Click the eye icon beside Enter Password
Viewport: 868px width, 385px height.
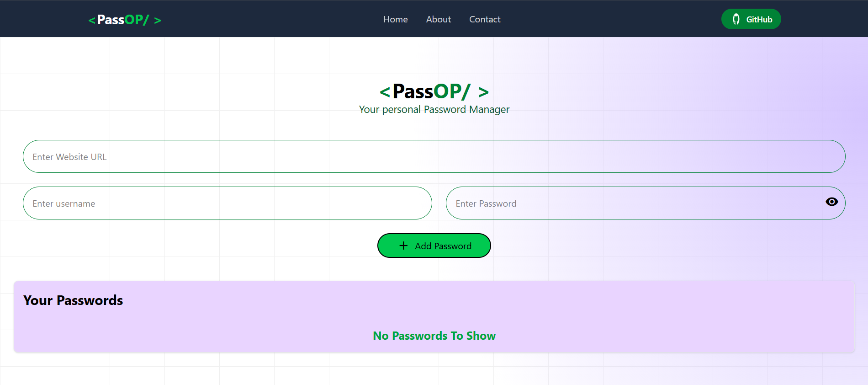click(832, 202)
